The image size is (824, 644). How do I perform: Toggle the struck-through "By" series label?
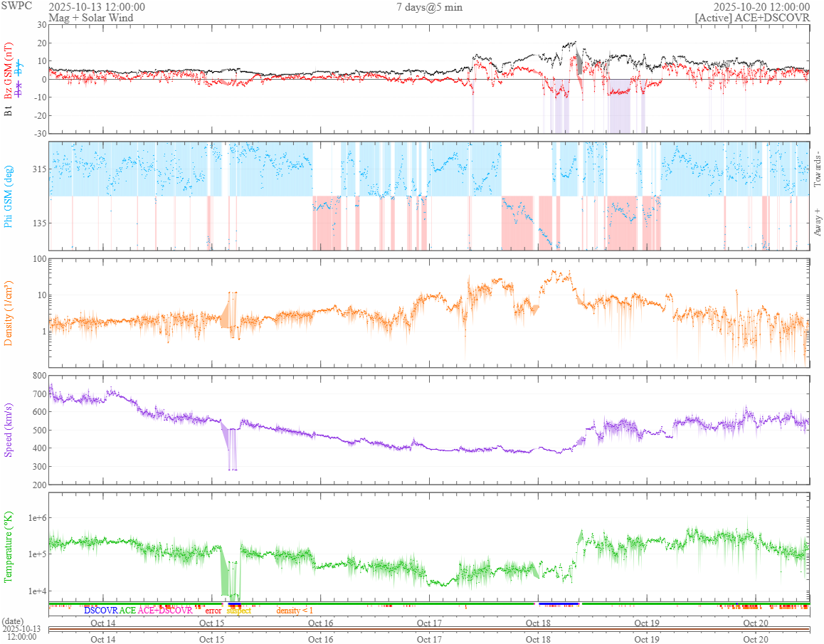19,68
